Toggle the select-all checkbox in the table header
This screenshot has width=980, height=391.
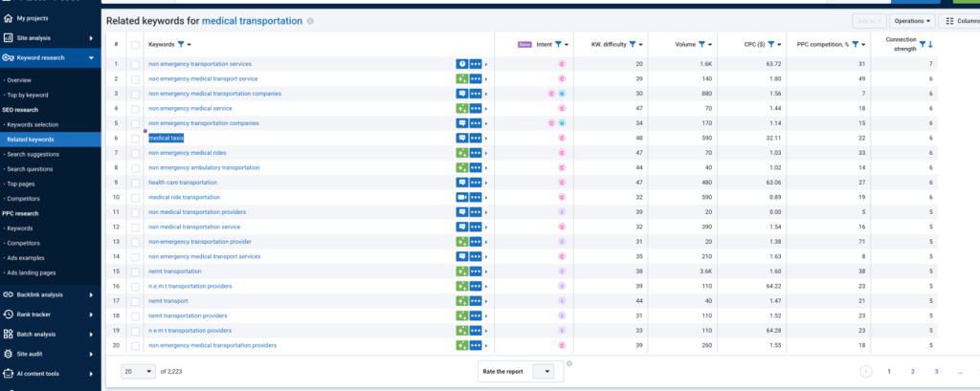click(x=135, y=45)
